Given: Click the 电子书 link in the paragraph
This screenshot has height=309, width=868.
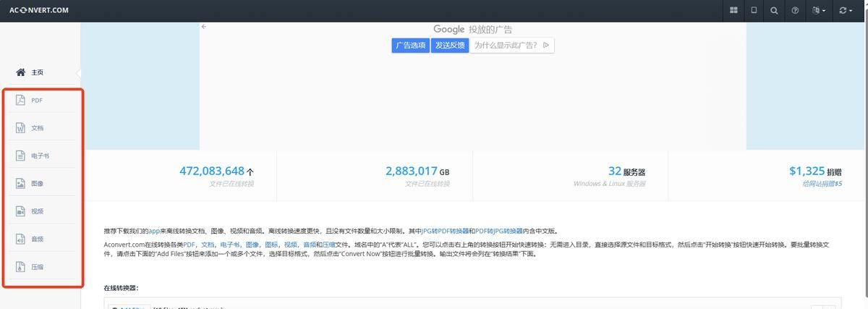Looking at the screenshot, I should pos(230,245).
